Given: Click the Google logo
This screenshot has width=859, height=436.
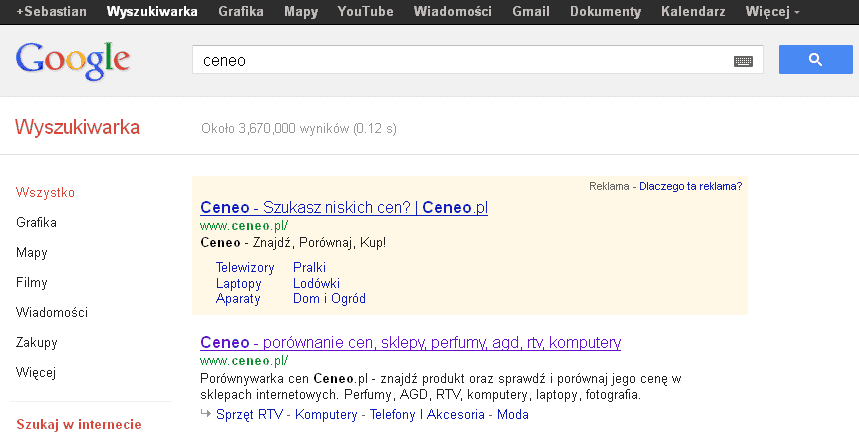Looking at the screenshot, I should point(73,60).
